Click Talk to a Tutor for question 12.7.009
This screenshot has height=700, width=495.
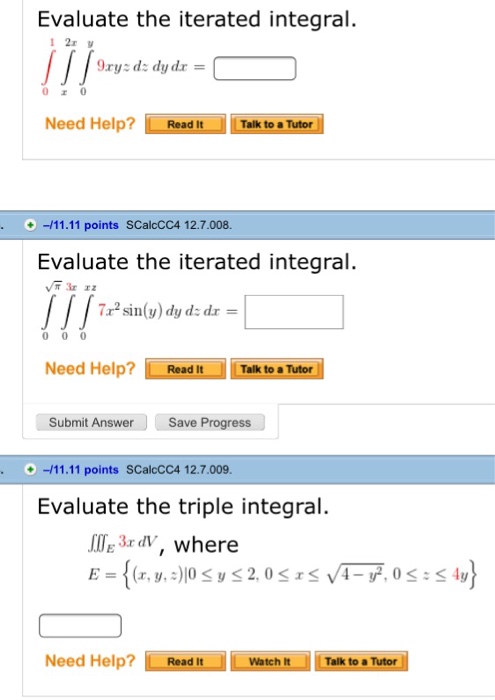[361, 661]
